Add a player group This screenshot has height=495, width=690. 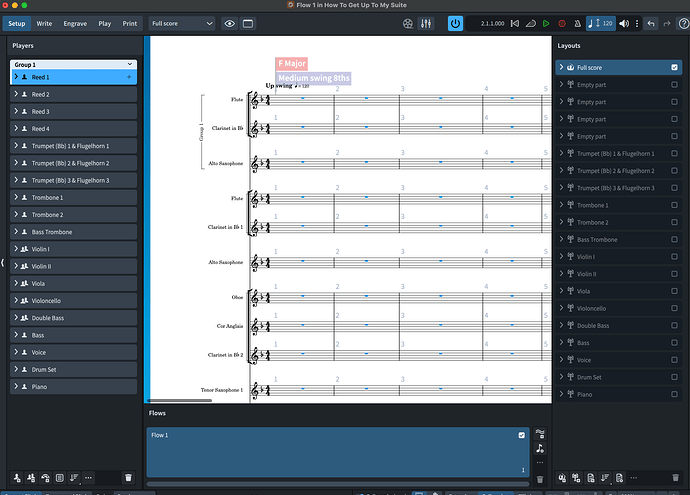tap(60, 477)
